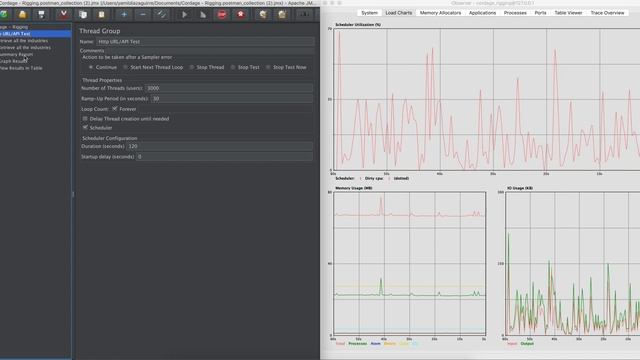Click the Cut scissors icon
This screenshot has height=360, width=640.
coord(64,15)
